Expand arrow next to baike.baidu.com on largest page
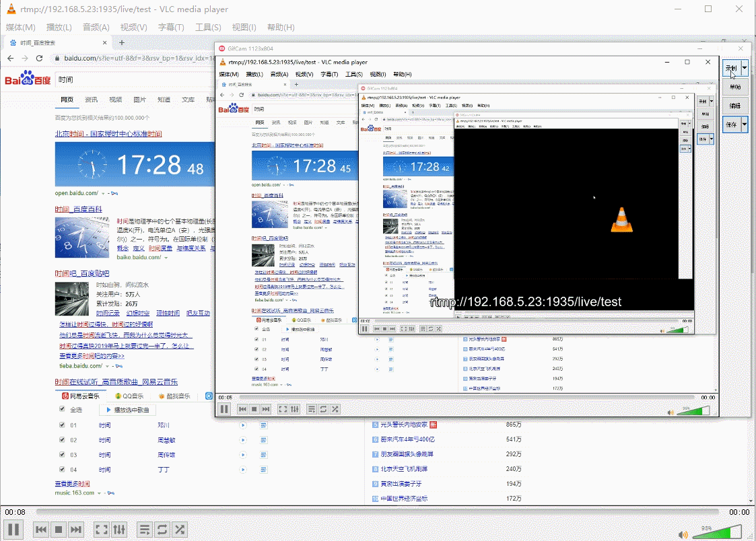The width and height of the screenshot is (756, 541). point(166,258)
